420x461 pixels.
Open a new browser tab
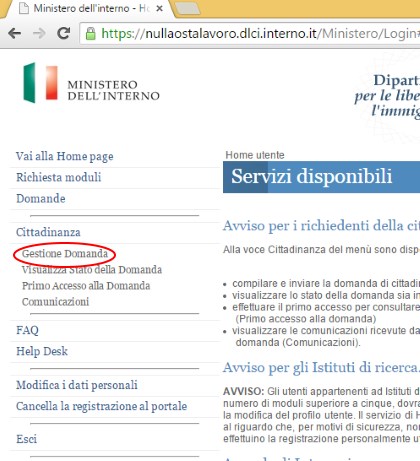[x=187, y=9]
